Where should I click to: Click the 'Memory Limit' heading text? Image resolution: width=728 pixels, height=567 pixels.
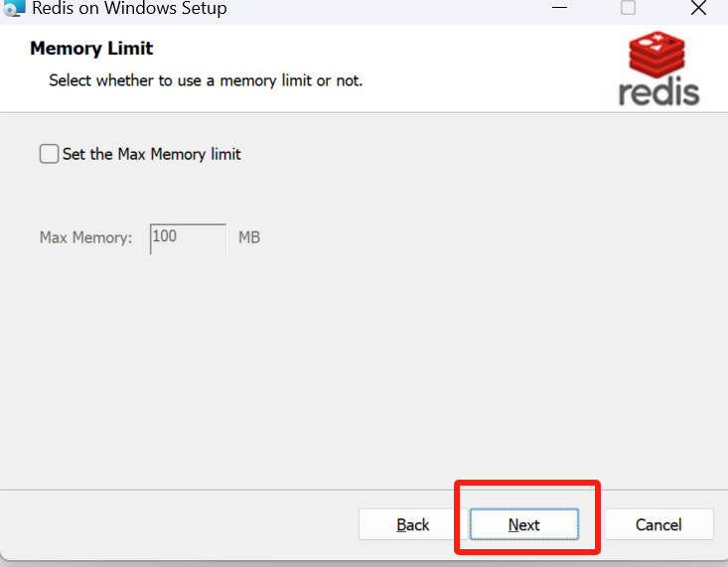pos(91,49)
